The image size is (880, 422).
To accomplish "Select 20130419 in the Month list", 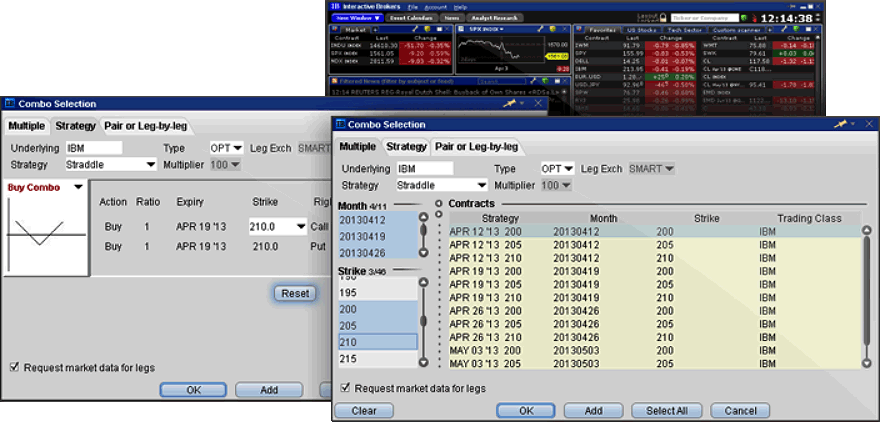I will (378, 236).
